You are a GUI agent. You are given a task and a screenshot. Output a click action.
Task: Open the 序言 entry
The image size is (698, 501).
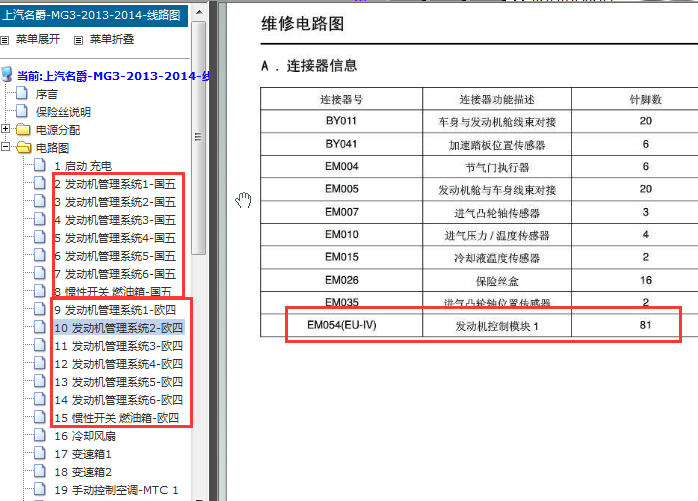(46, 94)
